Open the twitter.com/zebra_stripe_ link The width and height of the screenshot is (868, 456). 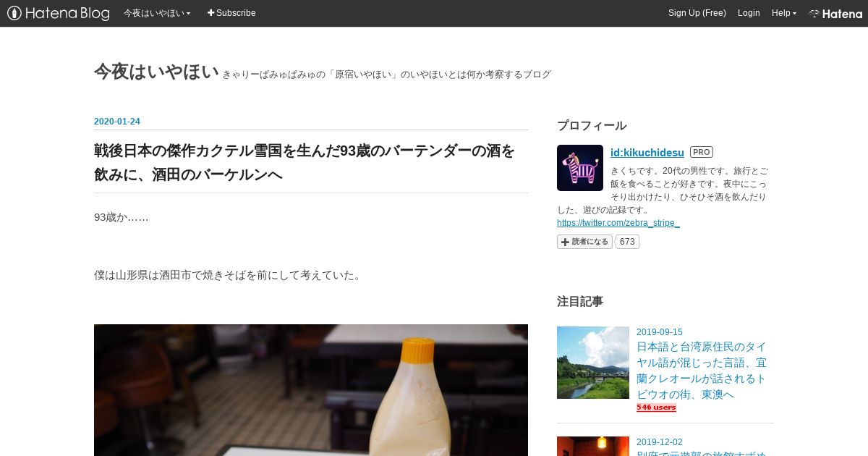tap(618, 223)
